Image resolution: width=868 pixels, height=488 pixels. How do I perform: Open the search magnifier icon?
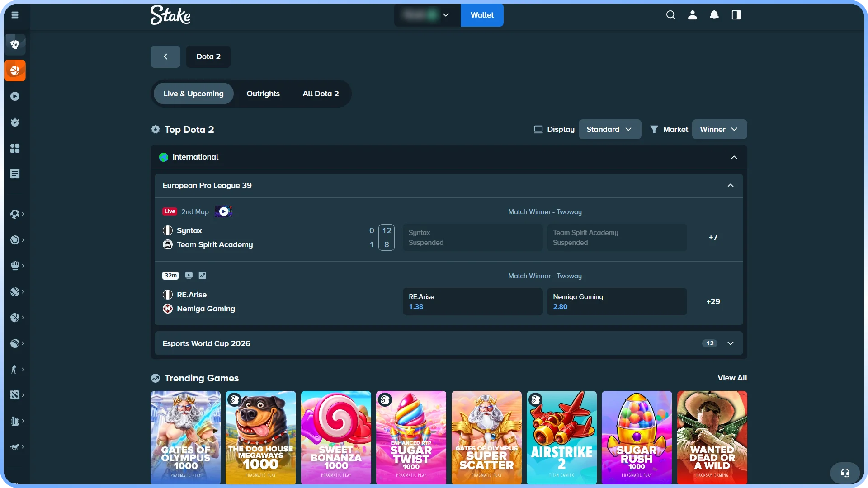tap(671, 15)
